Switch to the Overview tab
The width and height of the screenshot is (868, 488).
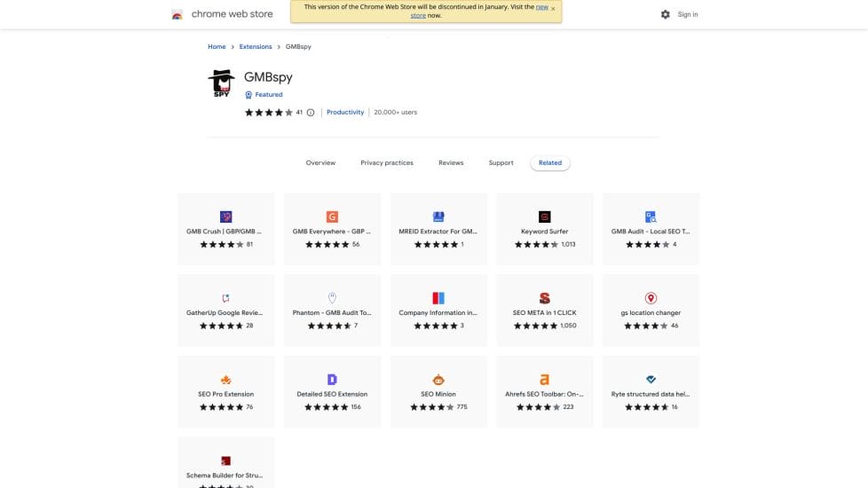(320, 163)
